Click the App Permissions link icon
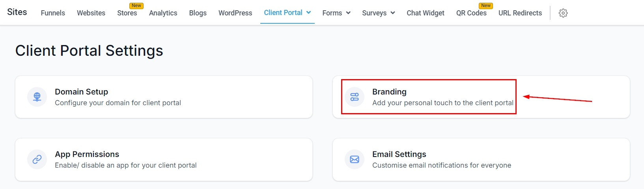Image resolution: width=644 pixels, height=189 pixels. pyautogui.click(x=37, y=159)
